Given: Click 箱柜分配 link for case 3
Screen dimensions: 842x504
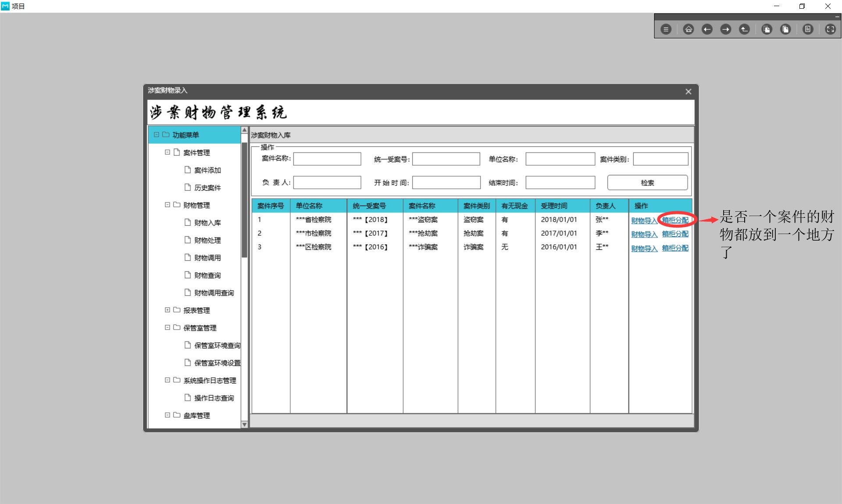Looking at the screenshot, I should [x=675, y=248].
